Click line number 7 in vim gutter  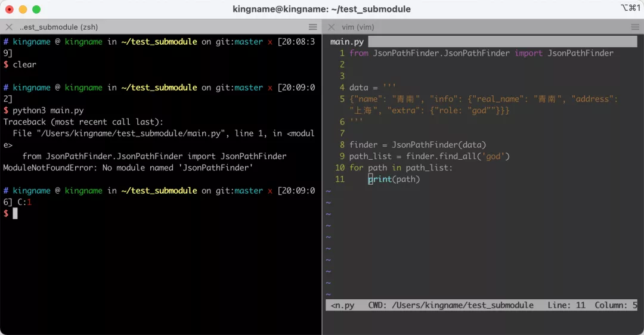[x=342, y=134]
